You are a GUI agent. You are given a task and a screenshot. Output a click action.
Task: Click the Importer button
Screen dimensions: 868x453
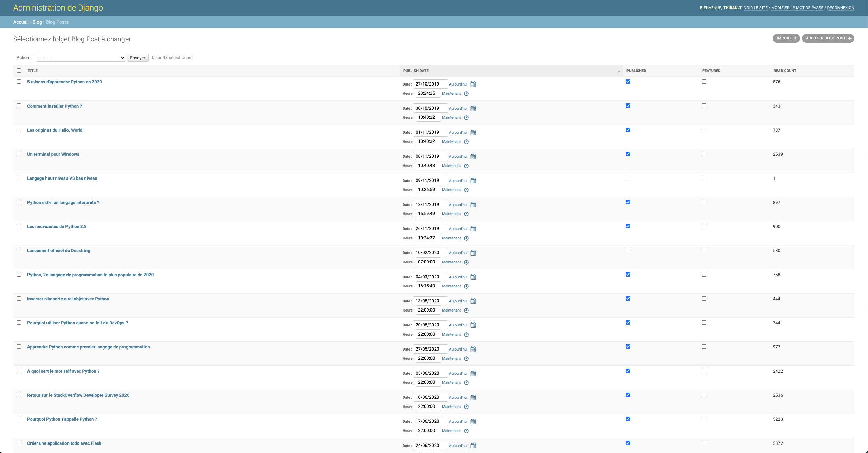(786, 38)
